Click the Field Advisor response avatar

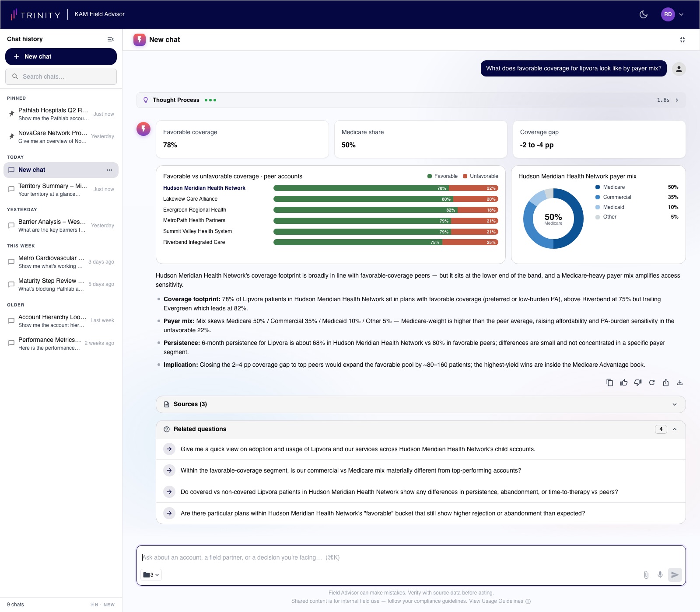tap(143, 129)
